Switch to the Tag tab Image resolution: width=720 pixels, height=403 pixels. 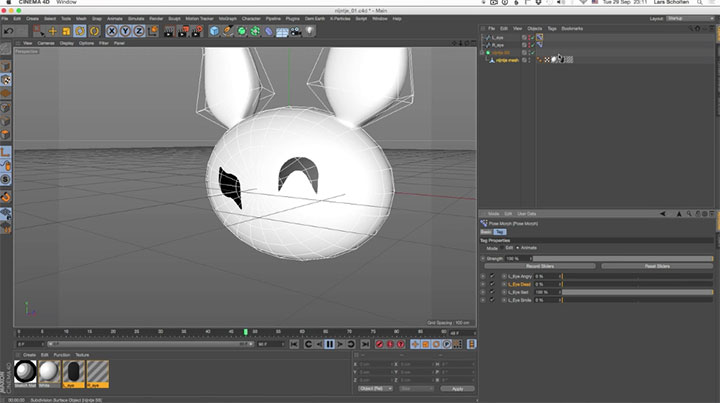coord(500,232)
